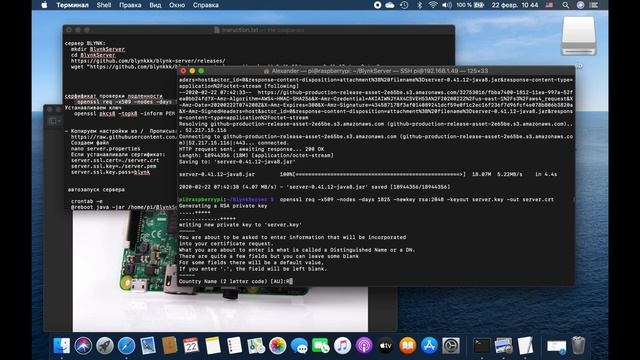Screen dimensions: 640x360
Task: Click the SSH terminal window title bar
Action: pos(376,71)
